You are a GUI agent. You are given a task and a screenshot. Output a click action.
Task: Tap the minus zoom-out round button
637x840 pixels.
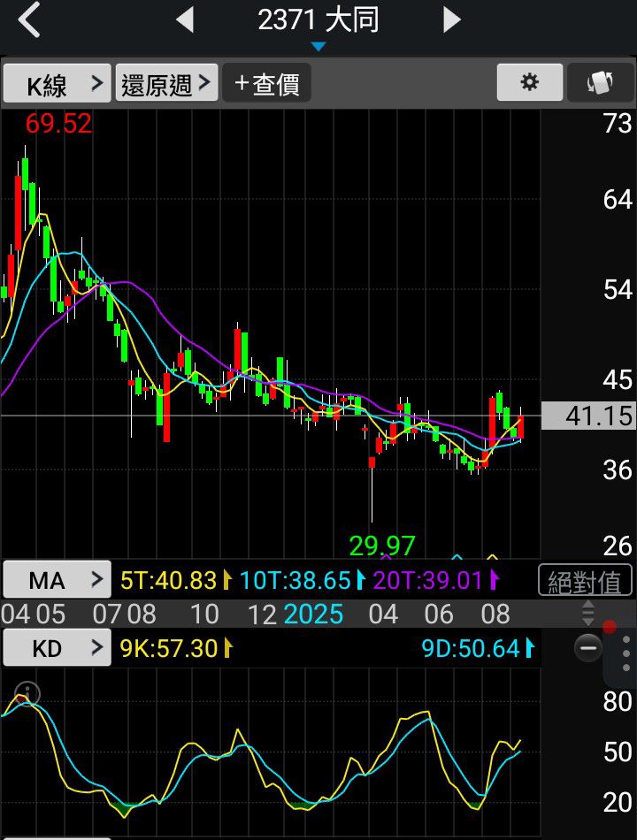click(588, 647)
